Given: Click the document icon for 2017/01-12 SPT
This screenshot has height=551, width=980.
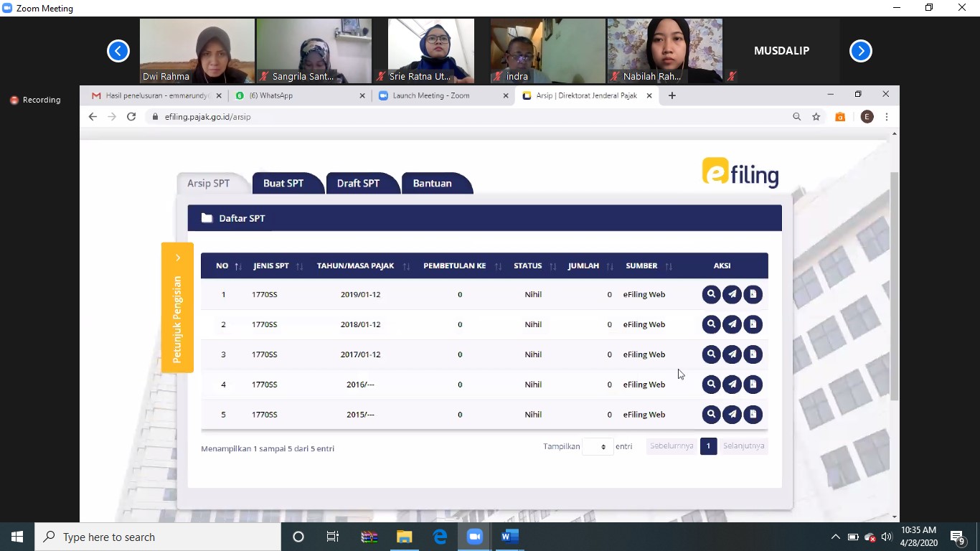Looking at the screenshot, I should coord(753,354).
